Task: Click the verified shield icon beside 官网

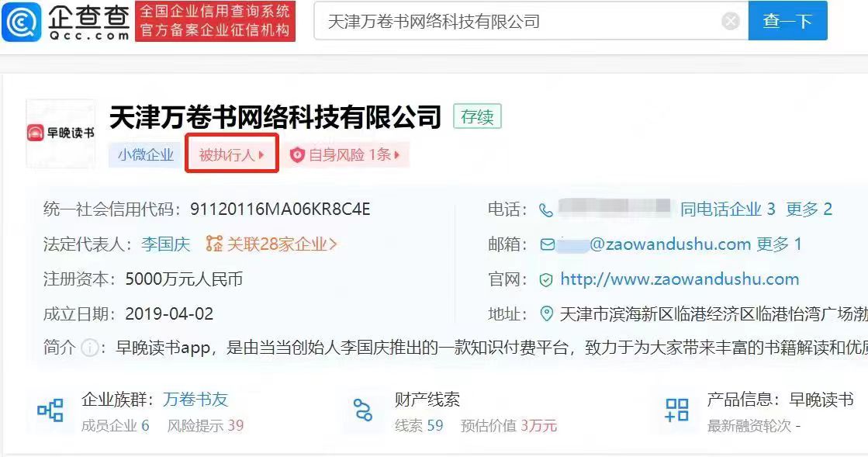Action: coord(546,280)
